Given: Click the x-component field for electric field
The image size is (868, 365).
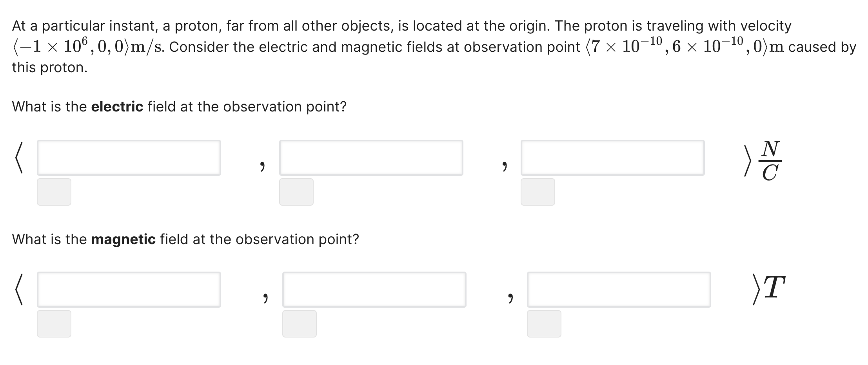Looking at the screenshot, I should coord(129,157).
